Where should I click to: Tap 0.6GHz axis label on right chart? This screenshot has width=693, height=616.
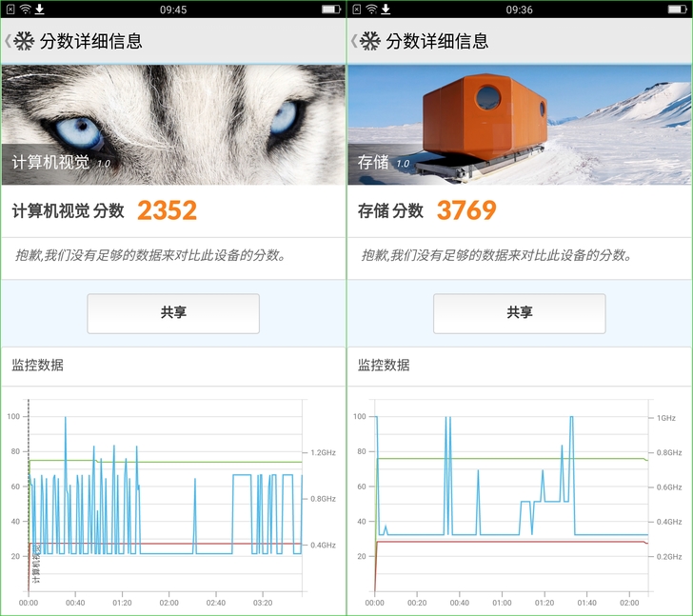point(669,487)
